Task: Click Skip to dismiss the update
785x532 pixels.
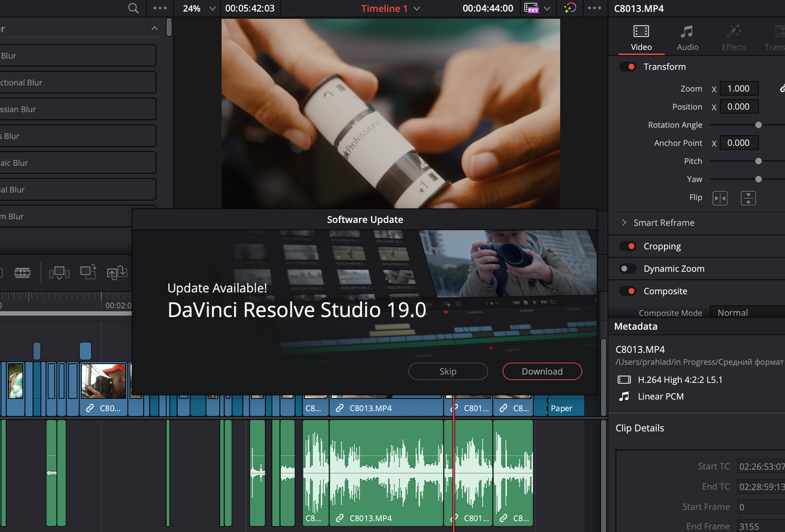Action: point(447,371)
